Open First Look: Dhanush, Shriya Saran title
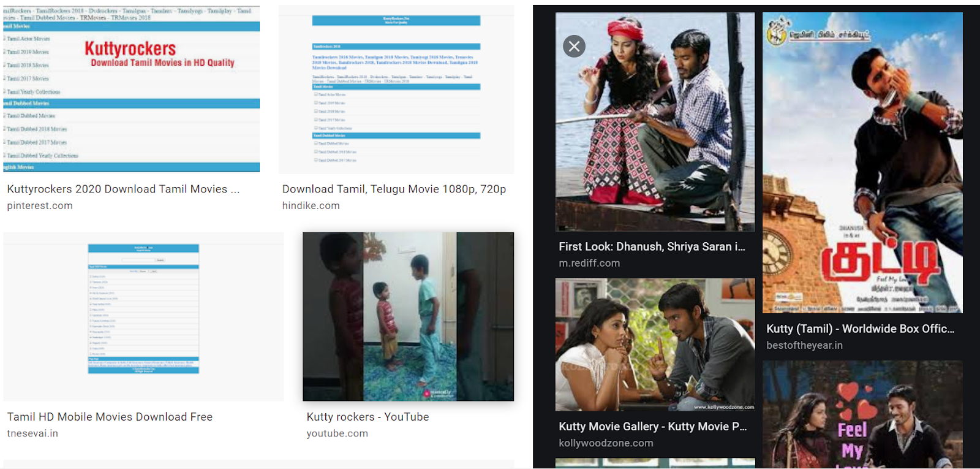The width and height of the screenshot is (980, 469). pos(652,246)
